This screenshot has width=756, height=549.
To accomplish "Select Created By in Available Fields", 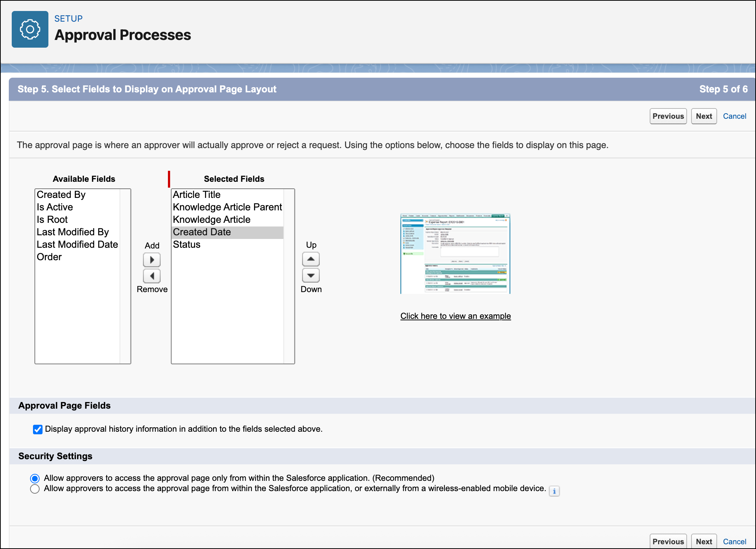I will click(x=77, y=195).
